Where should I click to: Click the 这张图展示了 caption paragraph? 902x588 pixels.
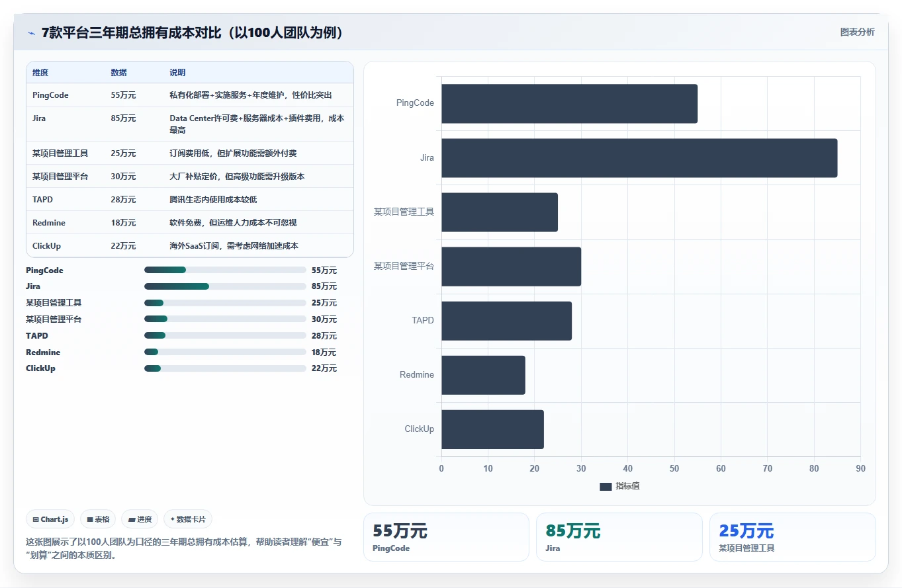(185, 548)
